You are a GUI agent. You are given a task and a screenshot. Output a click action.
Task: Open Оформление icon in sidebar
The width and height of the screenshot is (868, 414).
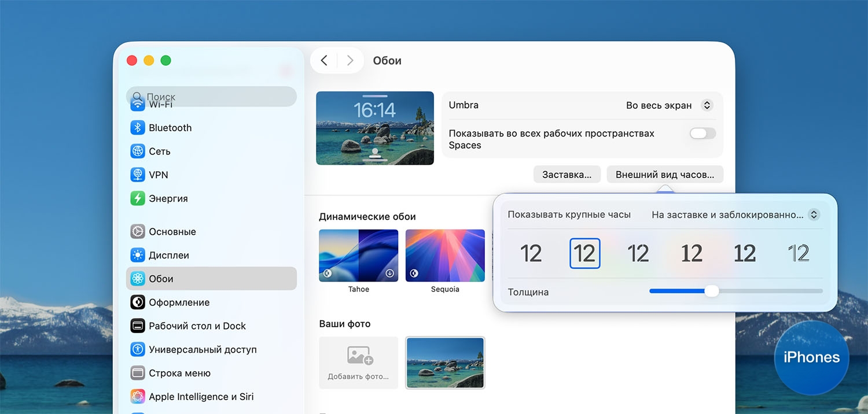[x=137, y=302]
